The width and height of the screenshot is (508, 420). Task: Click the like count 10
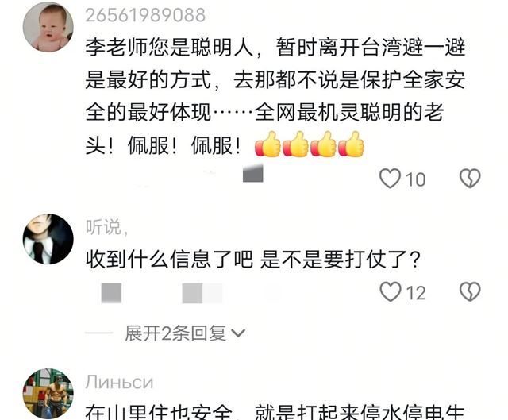click(415, 180)
